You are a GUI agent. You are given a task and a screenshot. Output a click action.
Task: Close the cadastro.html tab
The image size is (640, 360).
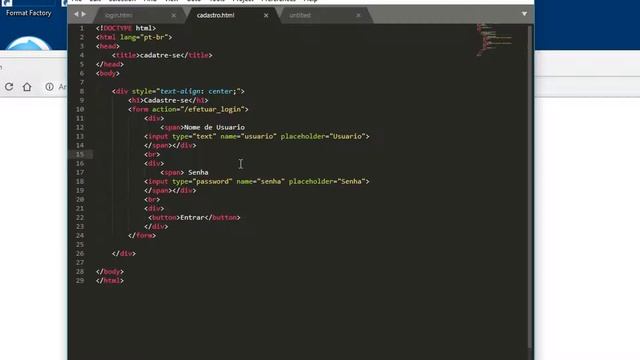pyautogui.click(x=266, y=15)
